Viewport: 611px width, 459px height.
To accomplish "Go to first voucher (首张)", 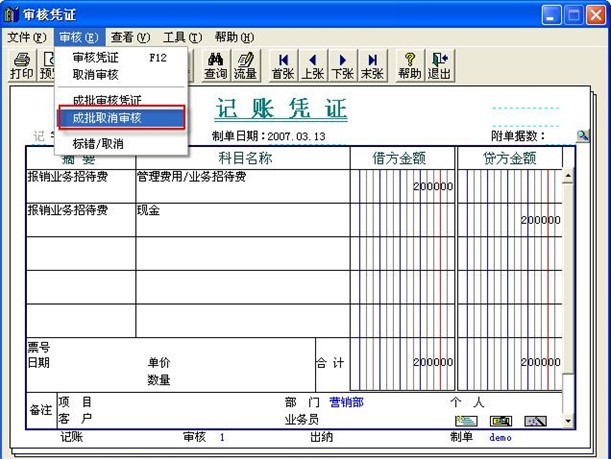I will point(283,65).
